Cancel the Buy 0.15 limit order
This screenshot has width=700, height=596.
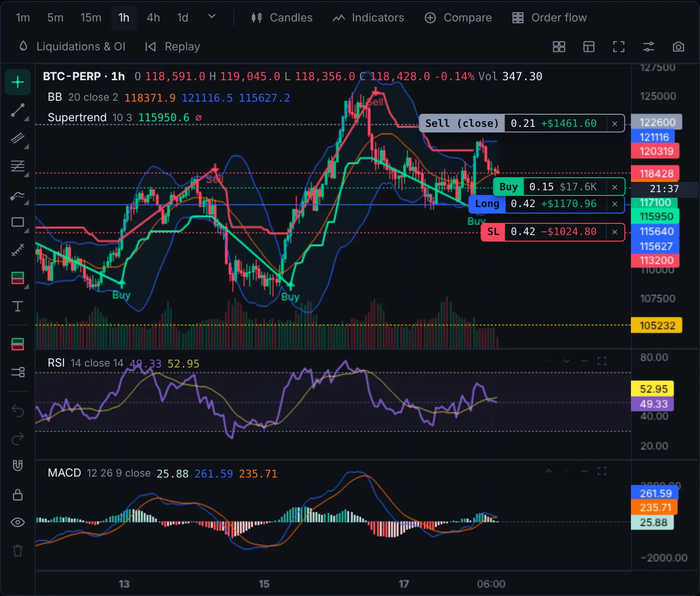[x=615, y=187]
